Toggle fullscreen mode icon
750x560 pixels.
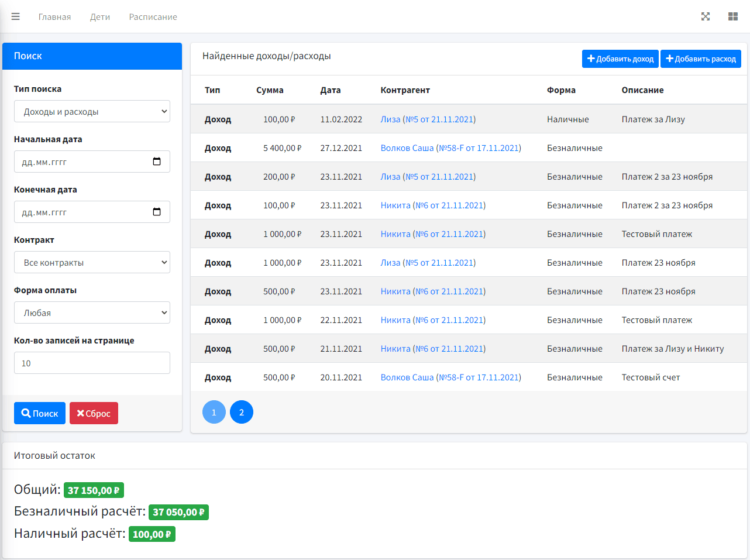pyautogui.click(x=706, y=16)
